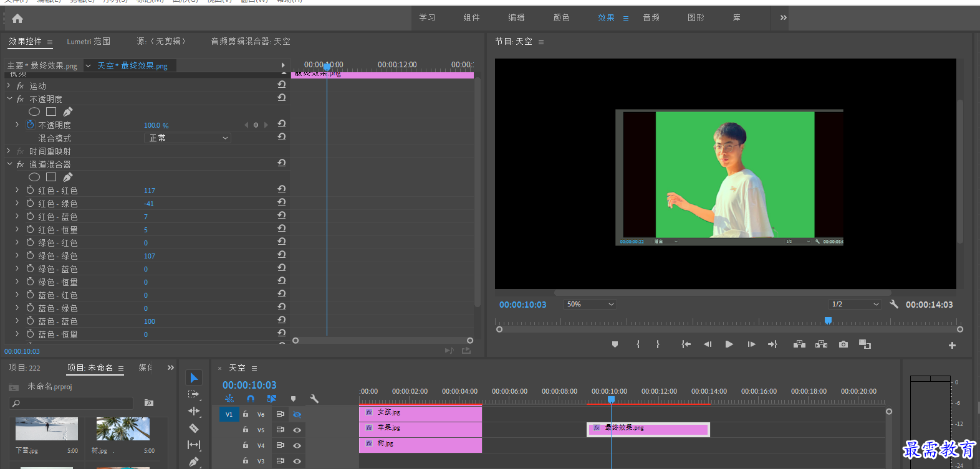Hide the V4 track output
The image size is (980, 469).
pos(297,445)
